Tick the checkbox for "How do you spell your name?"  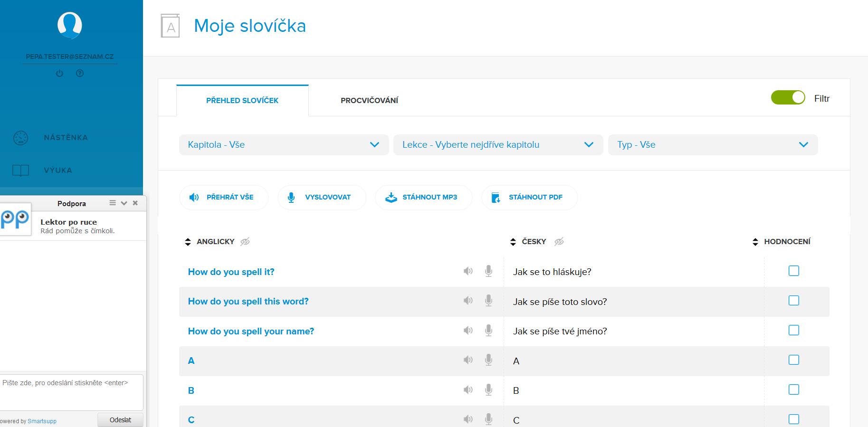(793, 330)
